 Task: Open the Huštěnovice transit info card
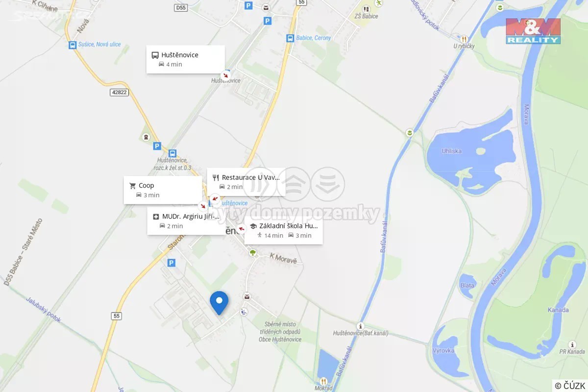185,59
